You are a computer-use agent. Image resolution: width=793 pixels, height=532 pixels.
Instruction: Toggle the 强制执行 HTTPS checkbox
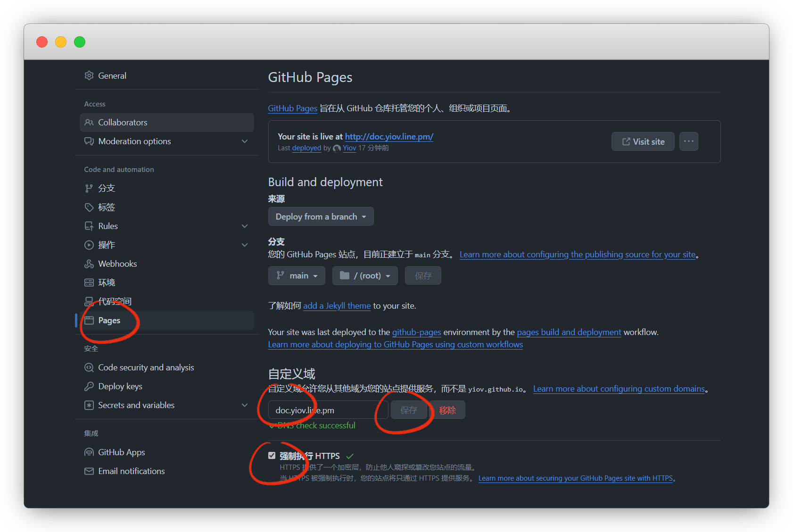pyautogui.click(x=272, y=456)
